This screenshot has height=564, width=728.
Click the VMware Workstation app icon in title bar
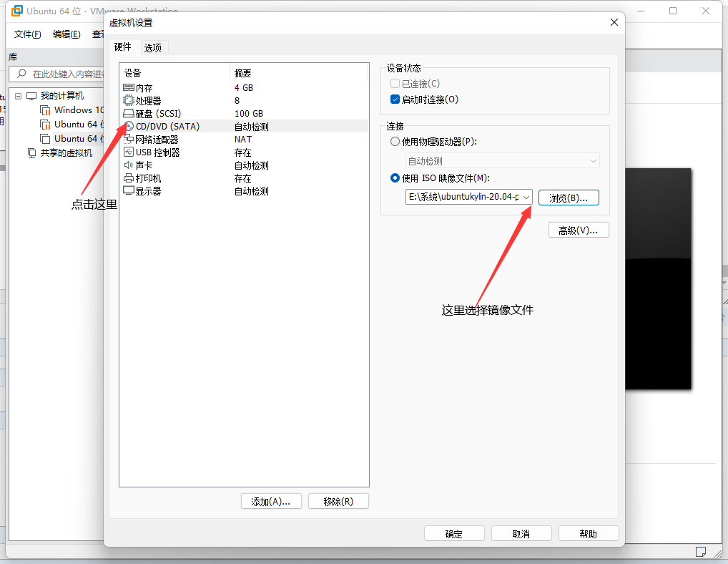17,10
